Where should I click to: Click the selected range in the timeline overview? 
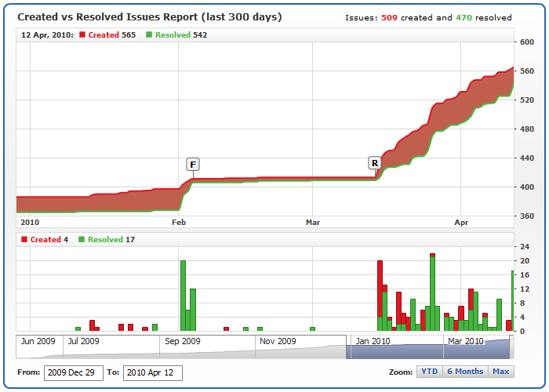coord(430,347)
